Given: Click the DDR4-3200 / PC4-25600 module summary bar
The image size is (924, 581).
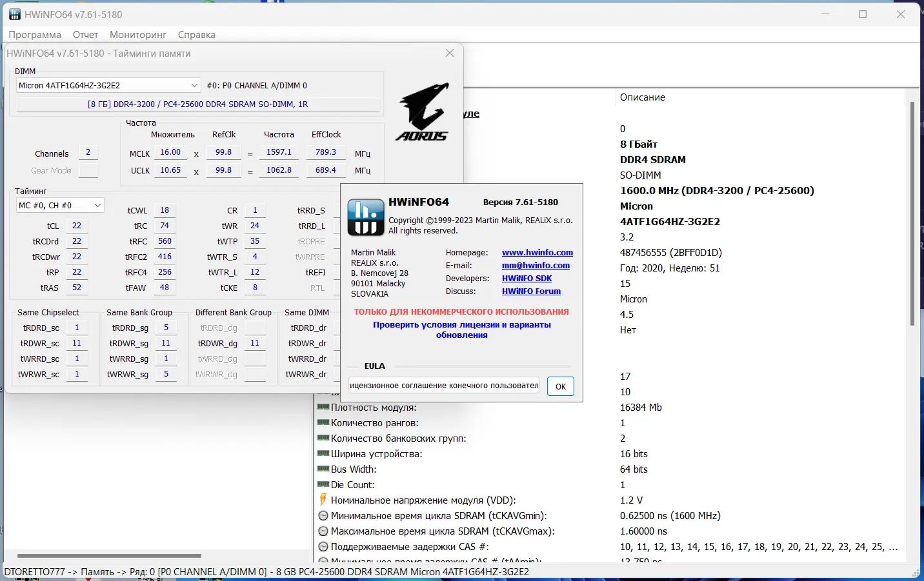Looking at the screenshot, I should 198,104.
